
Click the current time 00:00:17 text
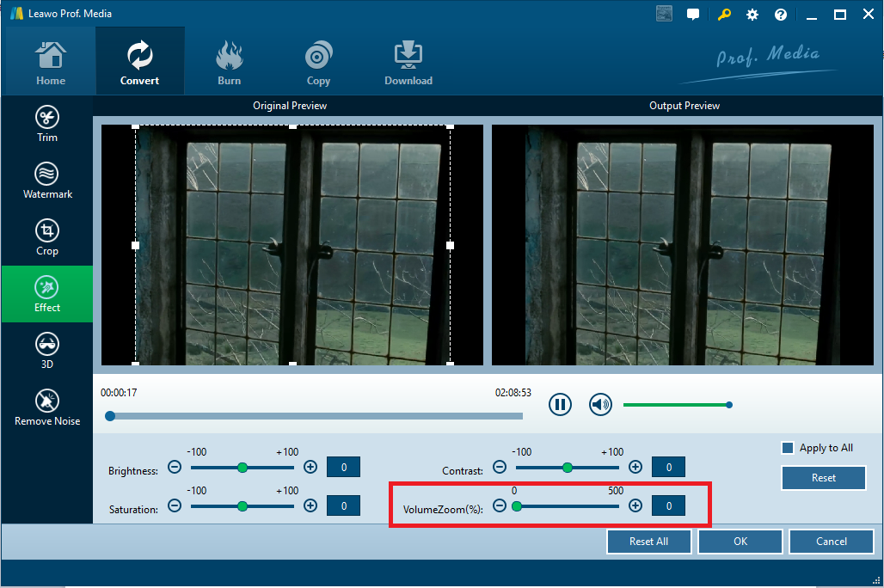[x=119, y=392]
